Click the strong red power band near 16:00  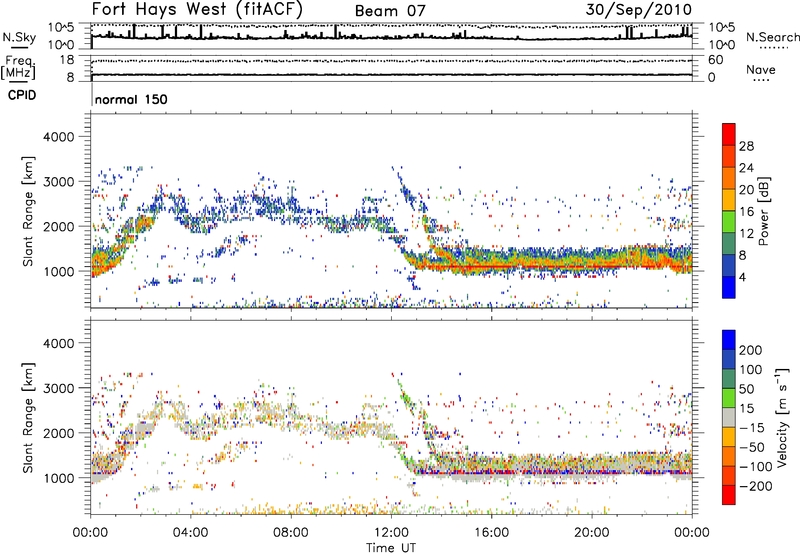tap(491, 266)
